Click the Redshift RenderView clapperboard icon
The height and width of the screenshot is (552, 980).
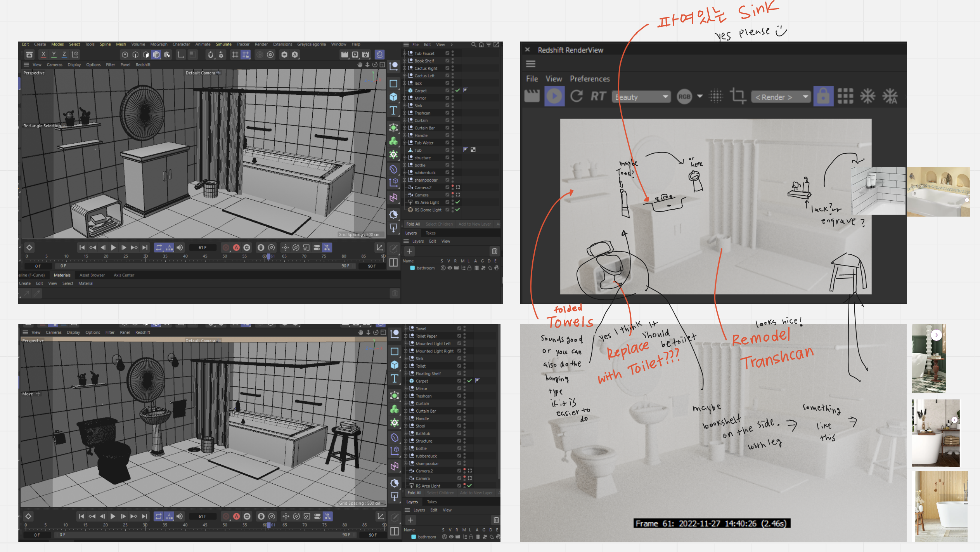click(532, 97)
